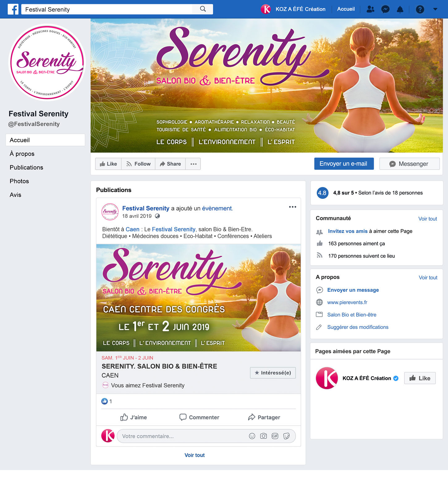
Task: Insert emoji in comment box
Action: point(252,436)
